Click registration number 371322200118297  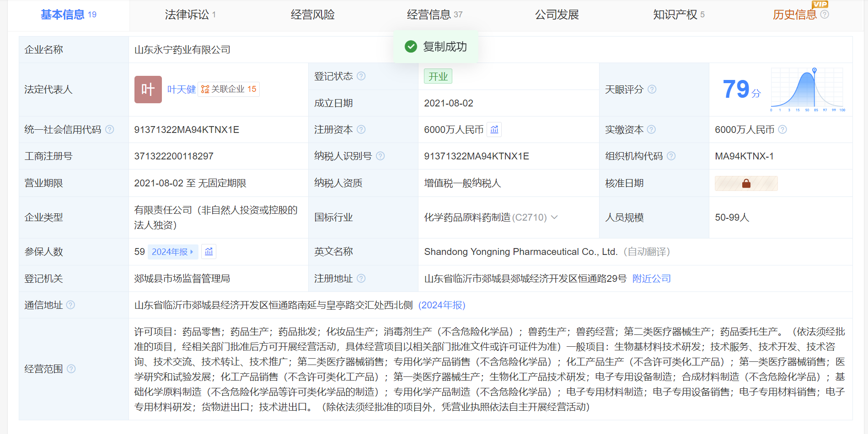click(x=174, y=156)
